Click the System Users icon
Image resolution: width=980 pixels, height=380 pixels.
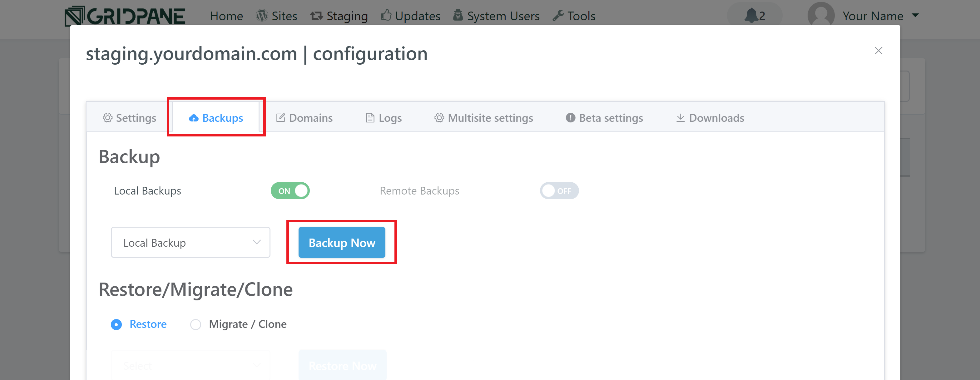click(458, 15)
